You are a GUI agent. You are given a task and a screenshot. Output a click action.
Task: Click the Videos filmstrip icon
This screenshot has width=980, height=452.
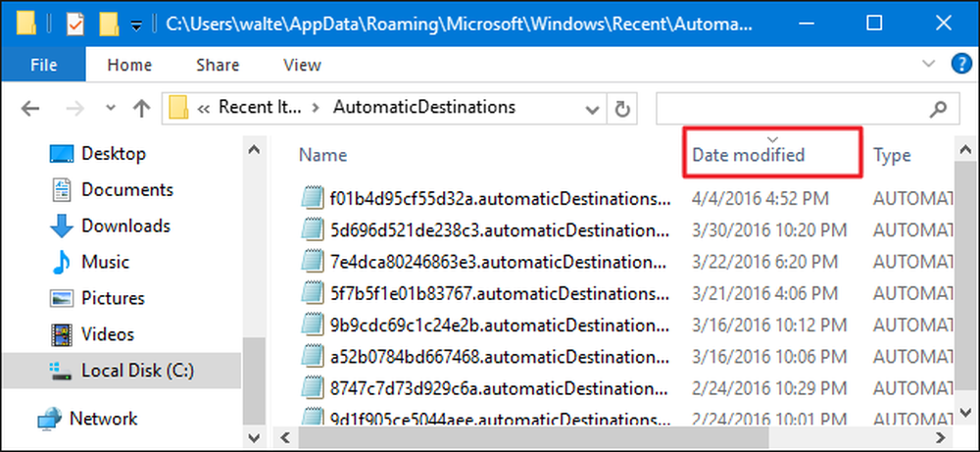(x=61, y=334)
